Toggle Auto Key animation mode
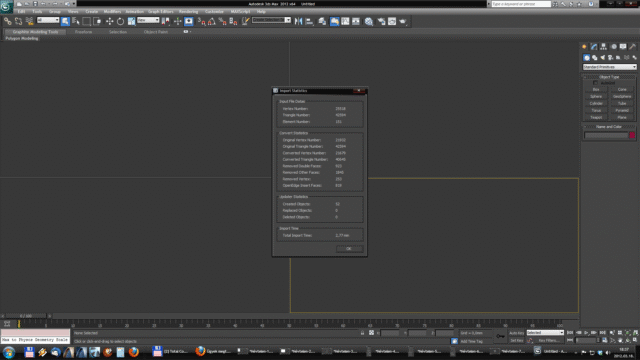This screenshot has width=640, height=360. click(517, 333)
